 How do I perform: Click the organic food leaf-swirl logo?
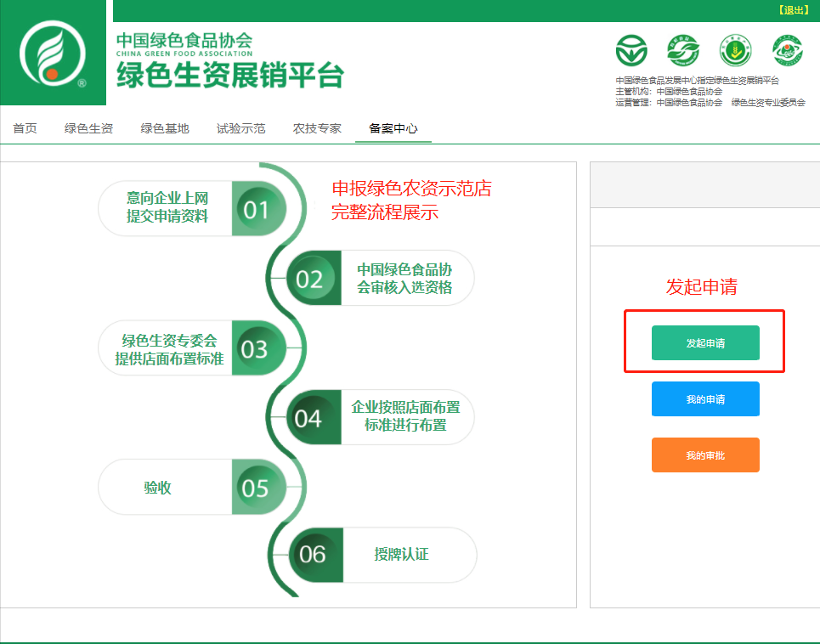[x=682, y=52]
